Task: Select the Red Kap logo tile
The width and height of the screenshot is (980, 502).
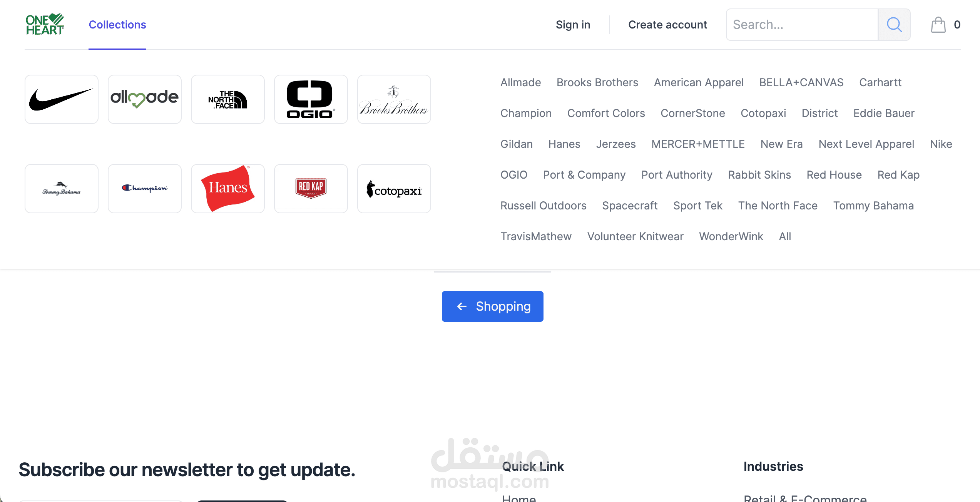Action: tap(311, 189)
